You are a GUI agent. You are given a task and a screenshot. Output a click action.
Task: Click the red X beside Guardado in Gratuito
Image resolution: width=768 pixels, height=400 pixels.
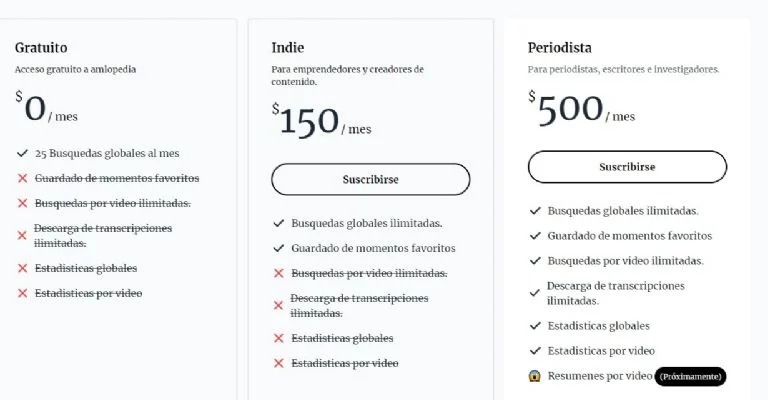22,178
